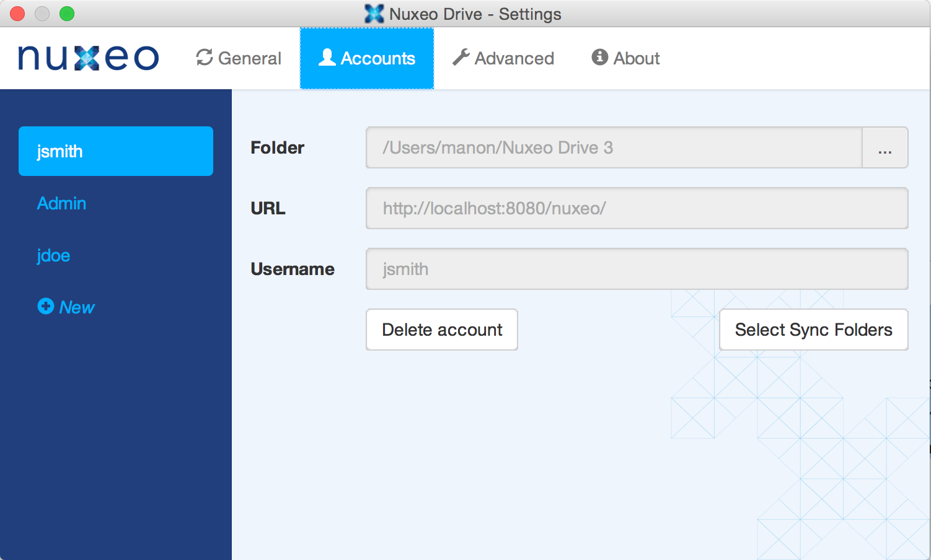Click the Folder label

click(x=277, y=147)
